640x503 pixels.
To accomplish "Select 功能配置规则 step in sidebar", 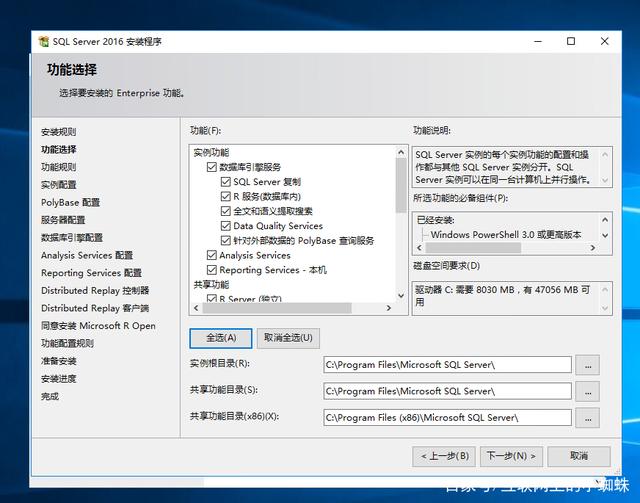I will [x=68, y=343].
